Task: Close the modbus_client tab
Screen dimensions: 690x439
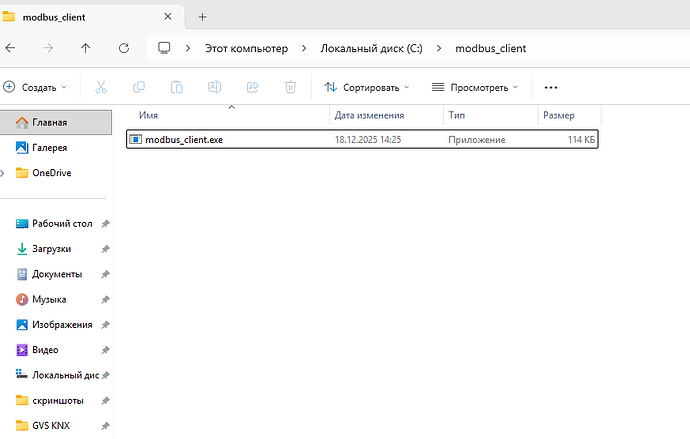Action: 168,17
